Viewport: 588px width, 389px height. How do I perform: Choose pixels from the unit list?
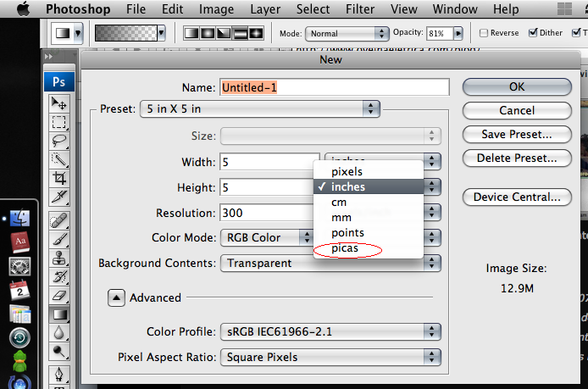point(369,171)
